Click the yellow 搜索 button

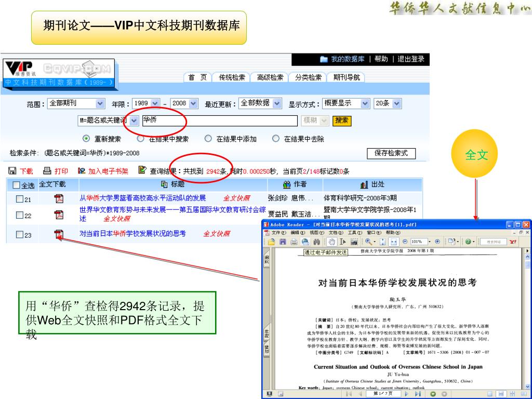[x=342, y=121]
